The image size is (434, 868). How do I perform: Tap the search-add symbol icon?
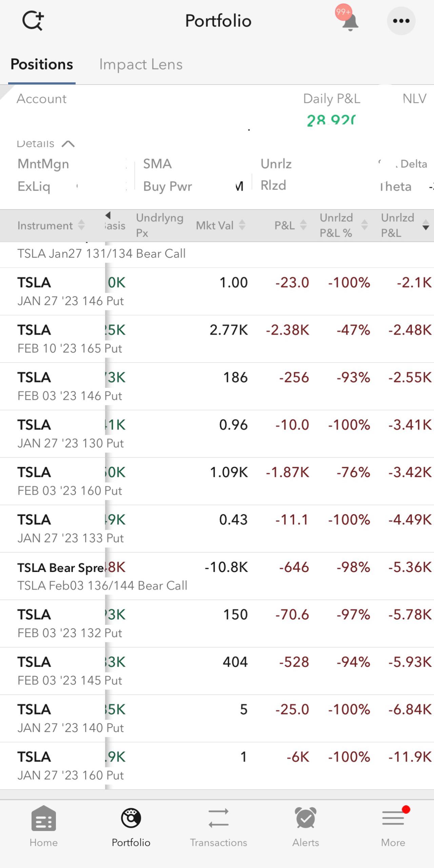coord(33,21)
